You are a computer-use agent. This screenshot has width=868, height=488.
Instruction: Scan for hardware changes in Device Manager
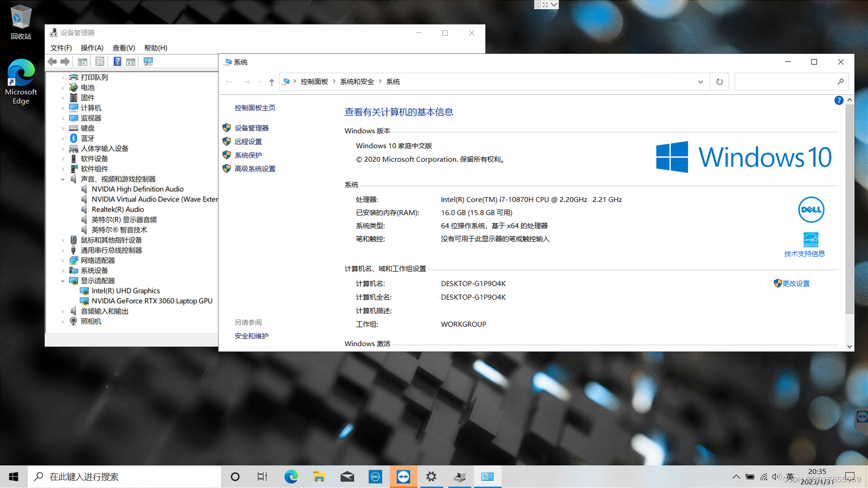148,61
